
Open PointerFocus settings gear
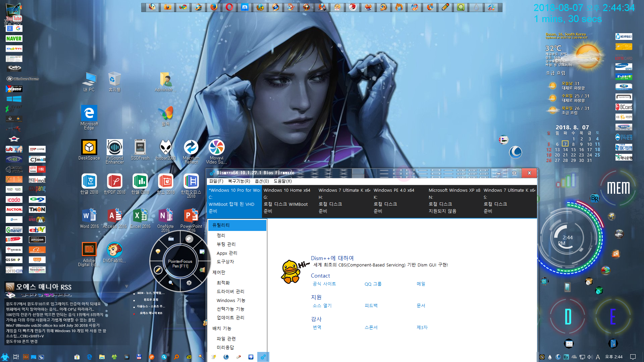coord(189,283)
